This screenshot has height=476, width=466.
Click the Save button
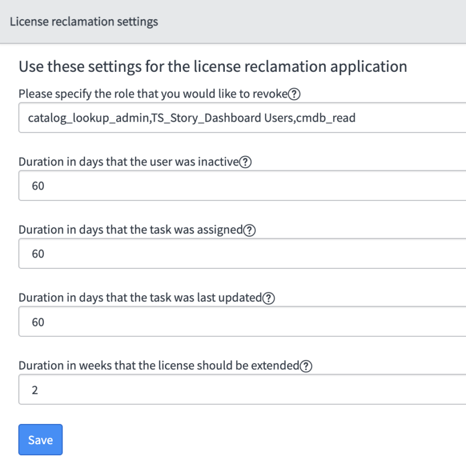(x=40, y=439)
